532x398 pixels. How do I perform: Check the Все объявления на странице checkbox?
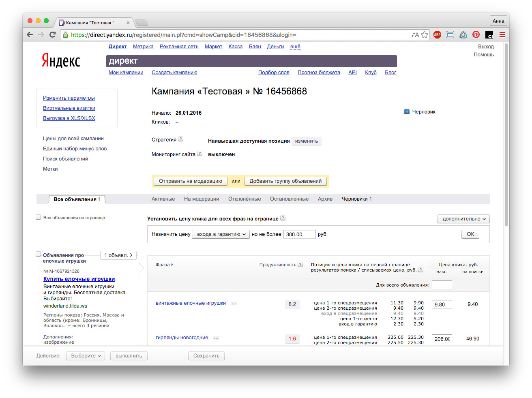[39, 218]
